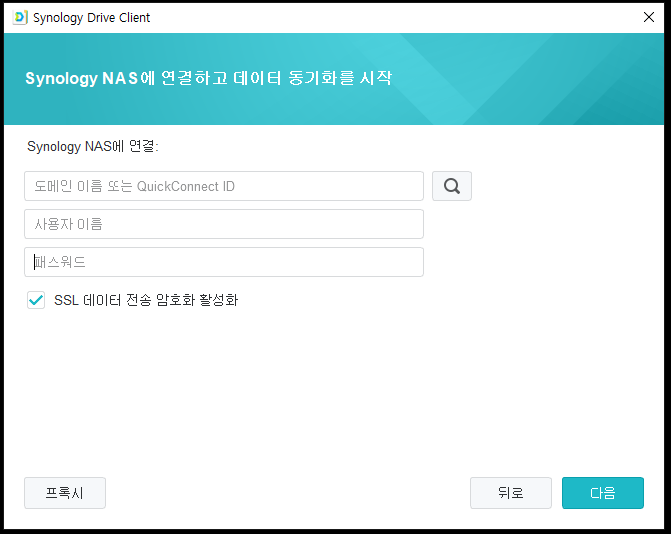Viewport: 671px width, 534px height.
Task: Click the banner heading 'Synology NAS에 연결하고 데이터 동기화를 시작'
Action: click(208, 78)
